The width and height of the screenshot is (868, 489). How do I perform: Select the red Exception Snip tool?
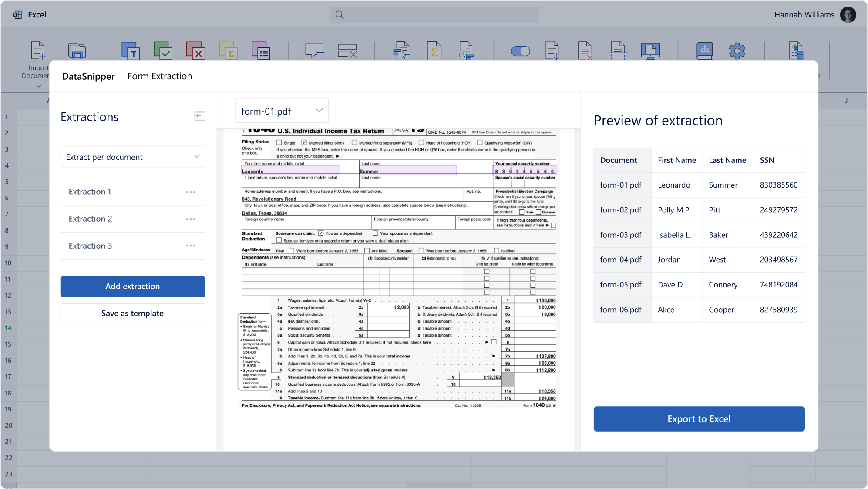[195, 51]
